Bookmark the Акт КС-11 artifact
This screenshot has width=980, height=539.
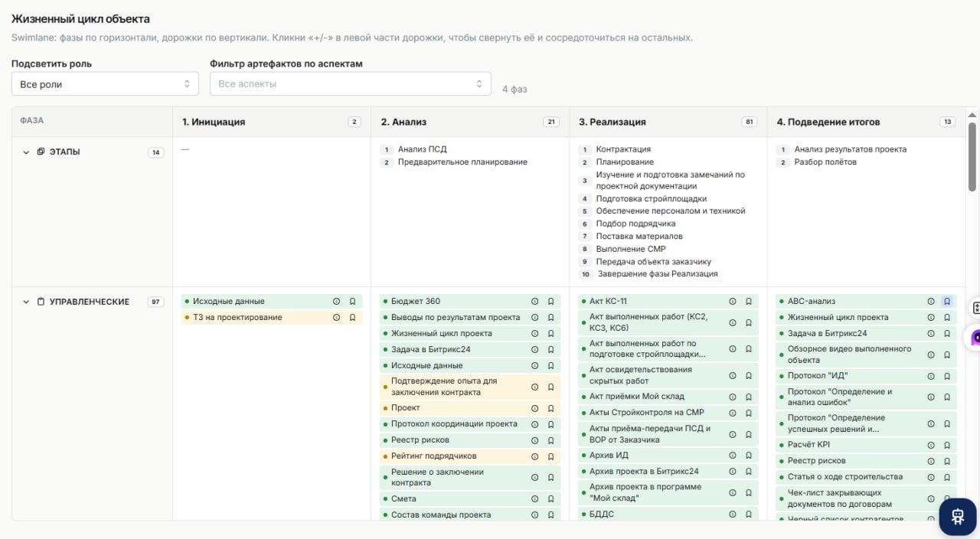[x=749, y=302]
